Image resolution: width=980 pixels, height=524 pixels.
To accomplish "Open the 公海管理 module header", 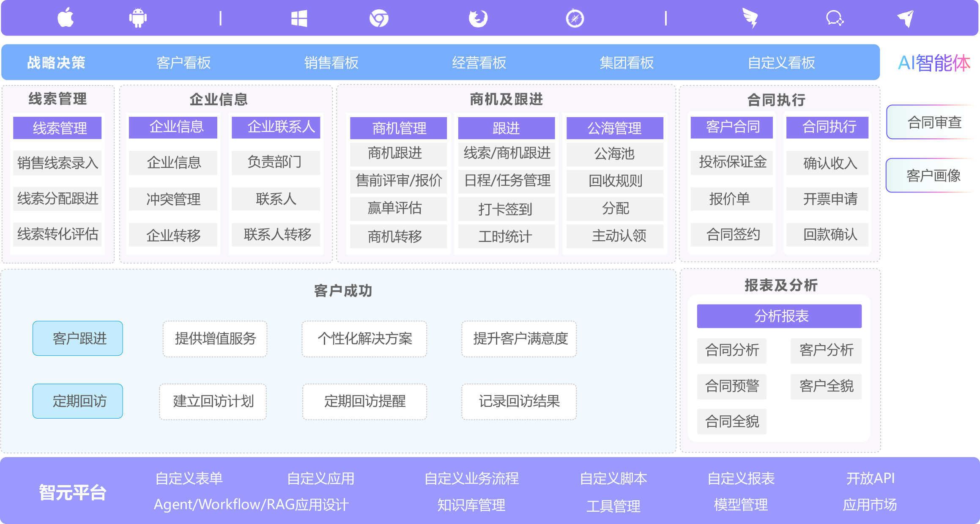I will click(x=614, y=128).
